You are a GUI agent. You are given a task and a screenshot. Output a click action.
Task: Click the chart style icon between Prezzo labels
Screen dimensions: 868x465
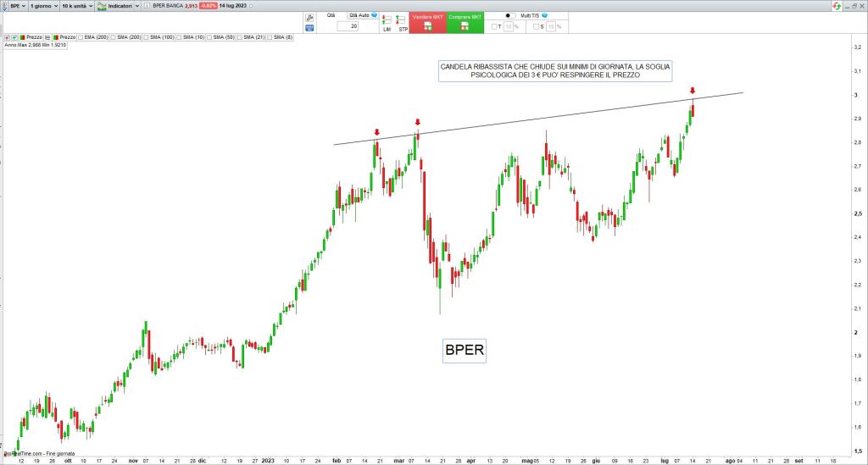(x=47, y=37)
